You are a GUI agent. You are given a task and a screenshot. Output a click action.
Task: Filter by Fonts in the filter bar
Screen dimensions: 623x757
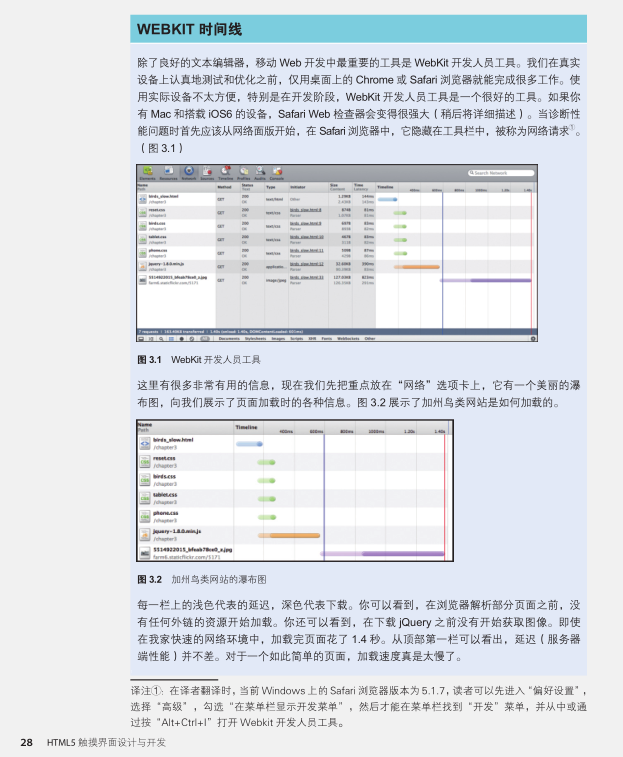[x=326, y=338]
